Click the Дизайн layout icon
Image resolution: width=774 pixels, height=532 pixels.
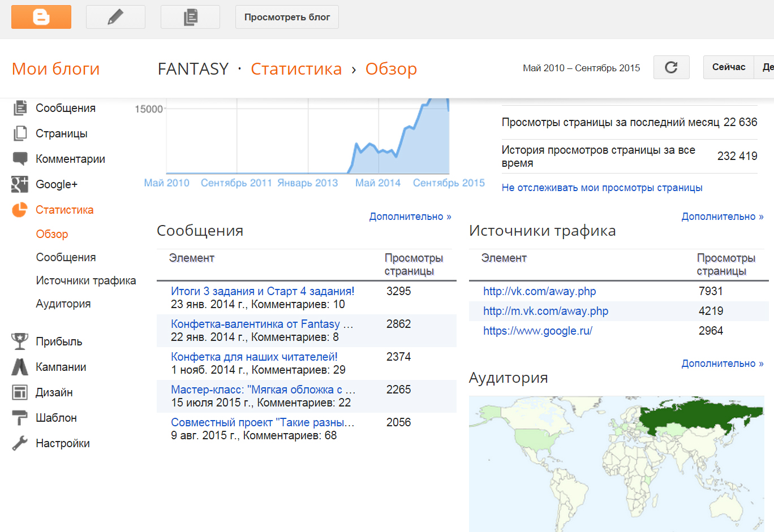(20, 392)
